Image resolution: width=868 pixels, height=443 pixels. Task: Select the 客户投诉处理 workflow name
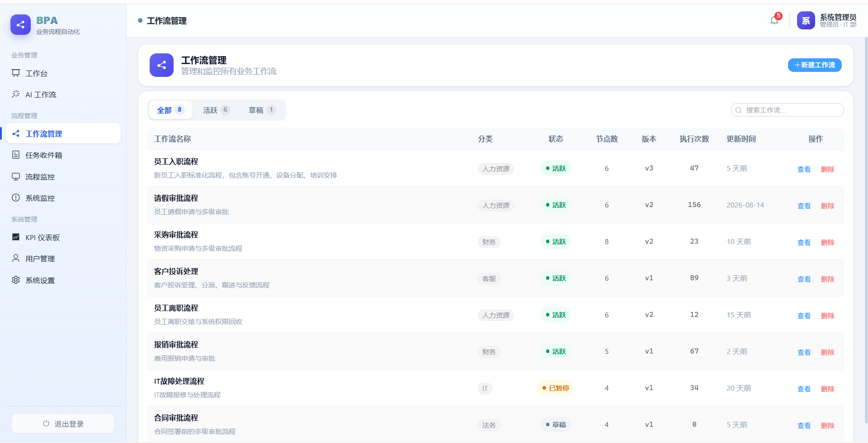coord(176,271)
